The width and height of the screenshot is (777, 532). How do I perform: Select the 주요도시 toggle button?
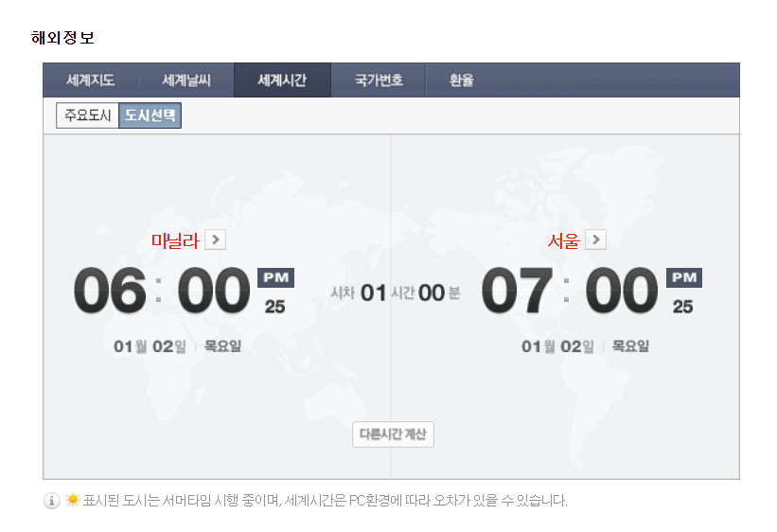(x=88, y=115)
